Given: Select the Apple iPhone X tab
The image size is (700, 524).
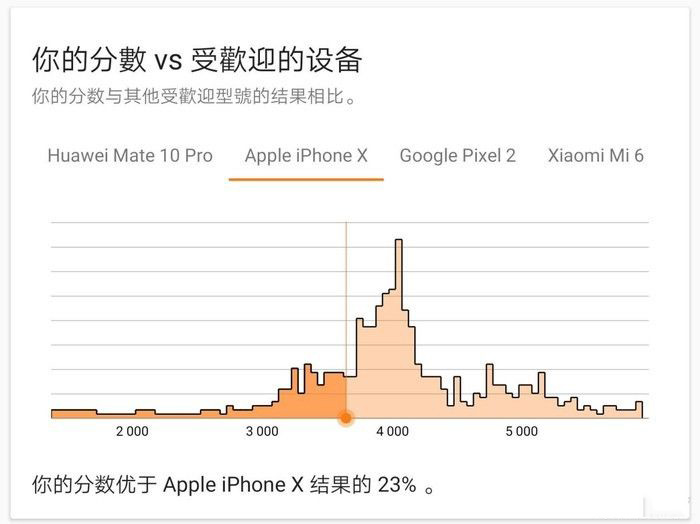Looking at the screenshot, I should click(306, 155).
